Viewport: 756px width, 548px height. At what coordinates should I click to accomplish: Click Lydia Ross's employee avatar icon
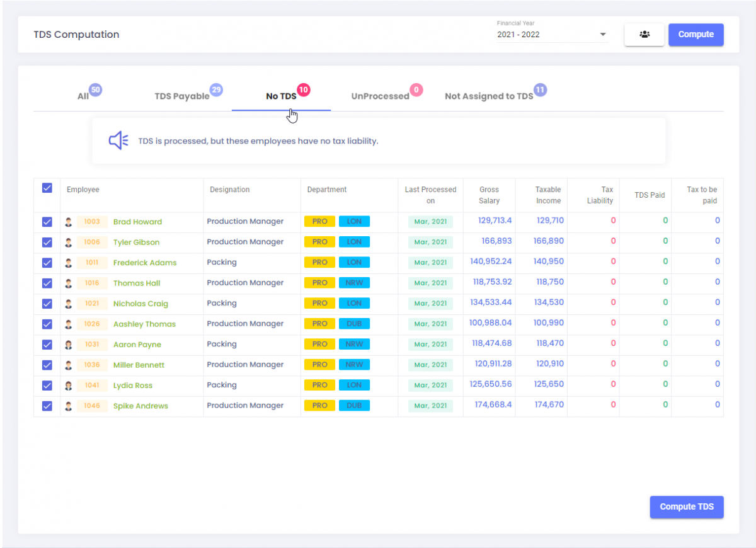pos(68,385)
